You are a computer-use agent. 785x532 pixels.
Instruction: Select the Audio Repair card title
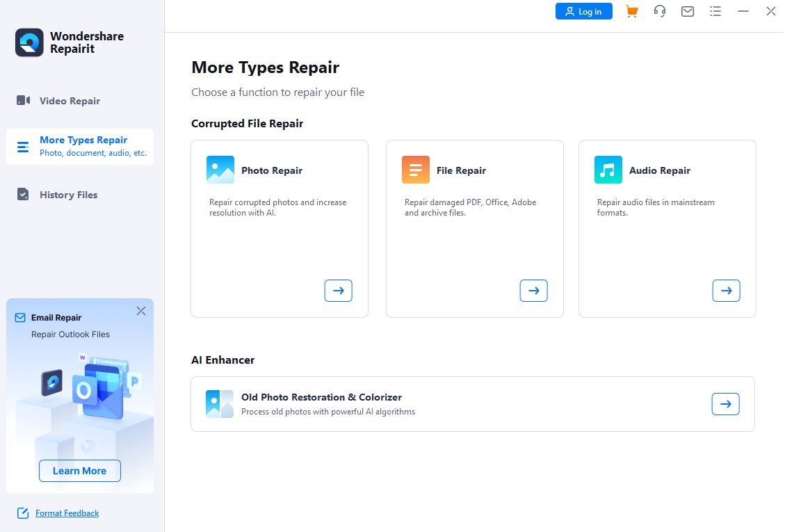660,170
